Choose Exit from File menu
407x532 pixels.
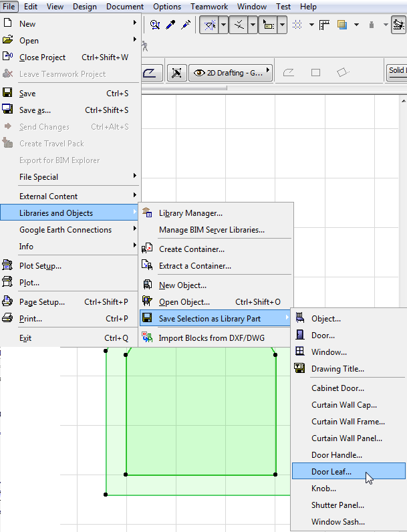tap(70, 338)
